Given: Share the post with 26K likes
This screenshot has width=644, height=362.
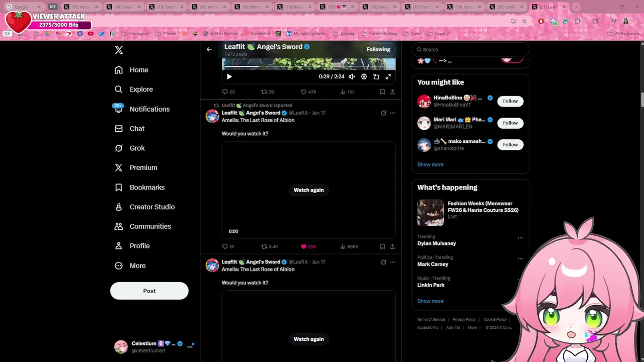Looking at the screenshot, I should (x=392, y=247).
